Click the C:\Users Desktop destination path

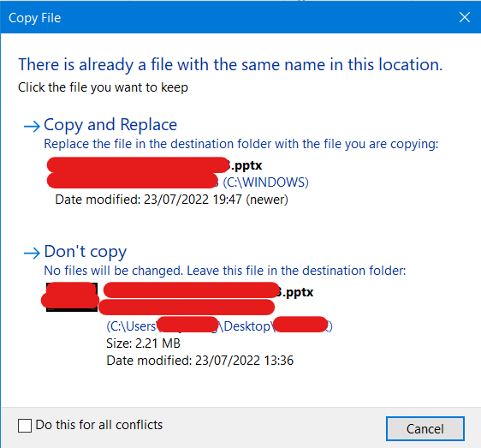(219, 326)
